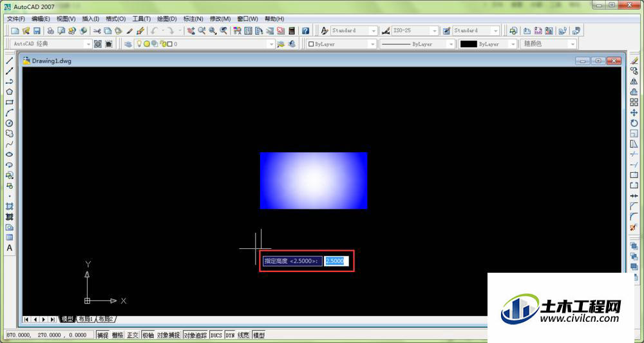644x343 pixels.
Task: Click the Undo arrow icon
Action: 154,31
